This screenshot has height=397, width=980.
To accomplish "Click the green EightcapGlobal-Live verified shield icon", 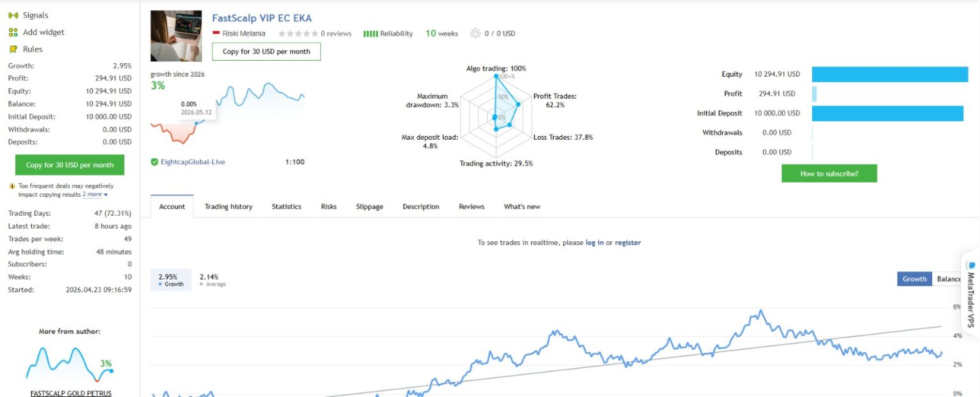I will click(154, 162).
